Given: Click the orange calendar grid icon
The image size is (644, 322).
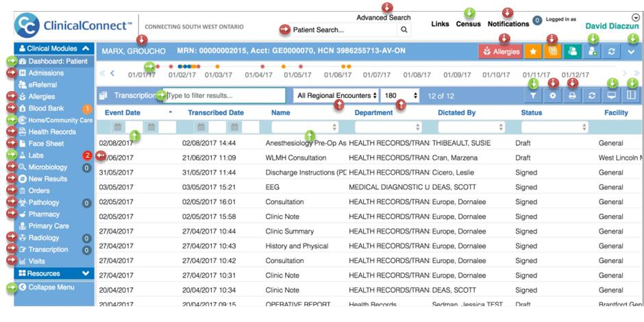Looking at the screenshot, I should (553, 51).
